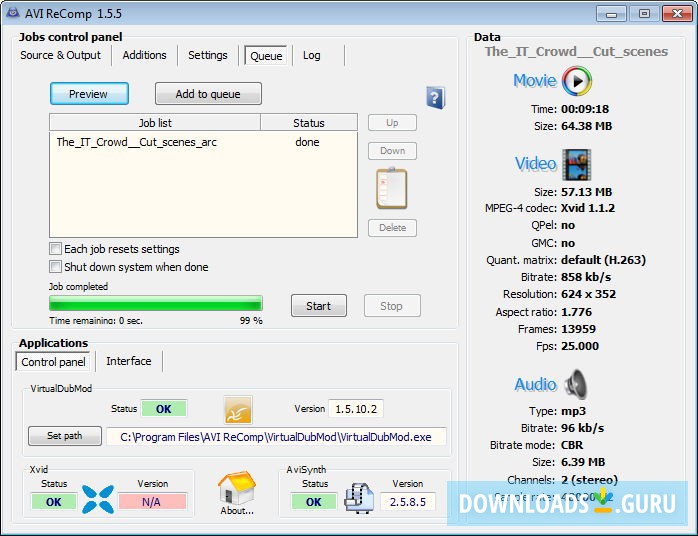Move job Up in queue
Screen dimensions: 698x536
(392, 122)
